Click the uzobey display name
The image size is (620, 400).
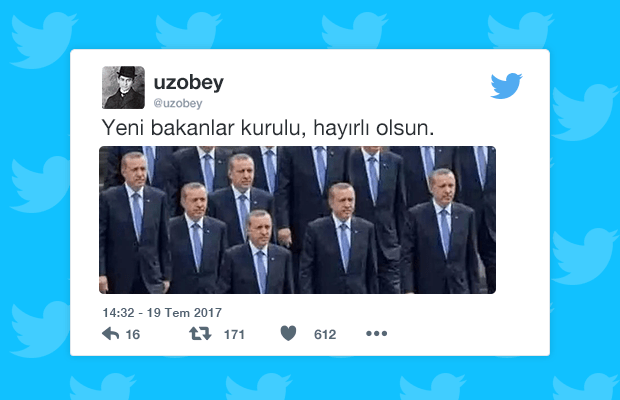click(x=189, y=83)
